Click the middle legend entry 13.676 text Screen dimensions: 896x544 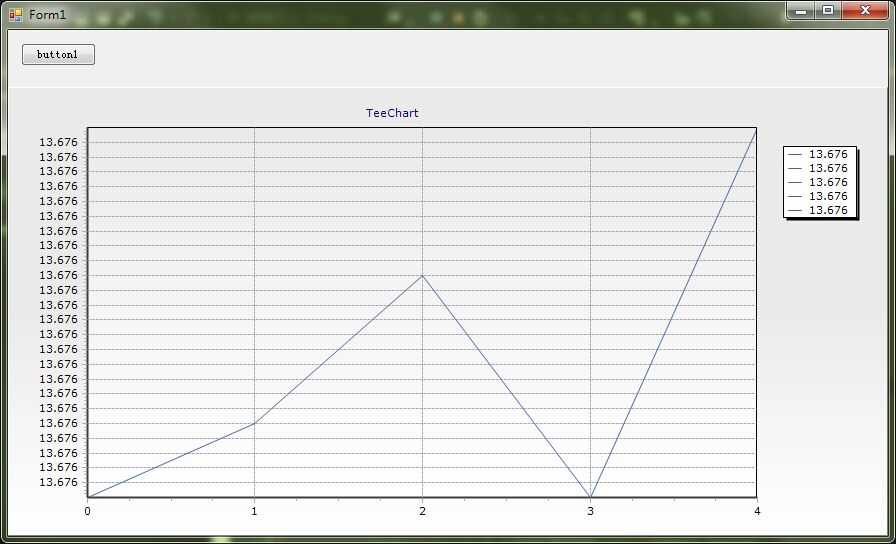[x=828, y=182]
